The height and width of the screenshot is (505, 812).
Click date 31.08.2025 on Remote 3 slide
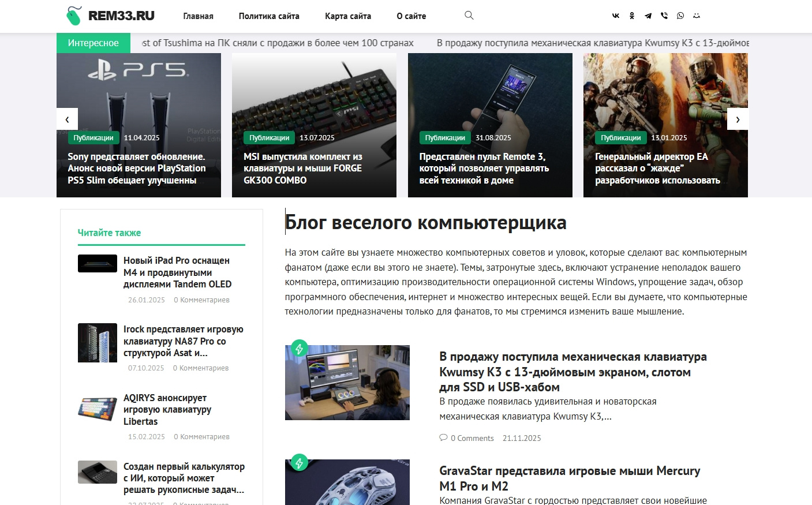pos(493,138)
